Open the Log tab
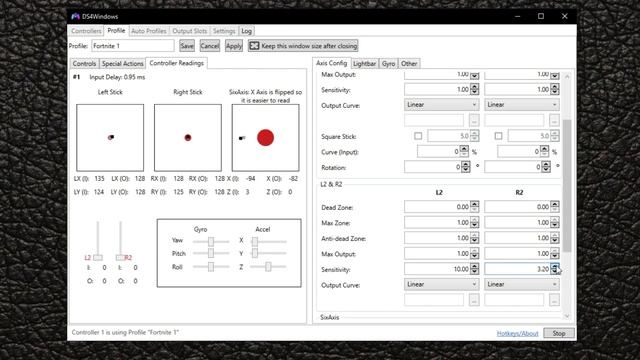Viewport: 640px width, 360px height. (x=246, y=31)
